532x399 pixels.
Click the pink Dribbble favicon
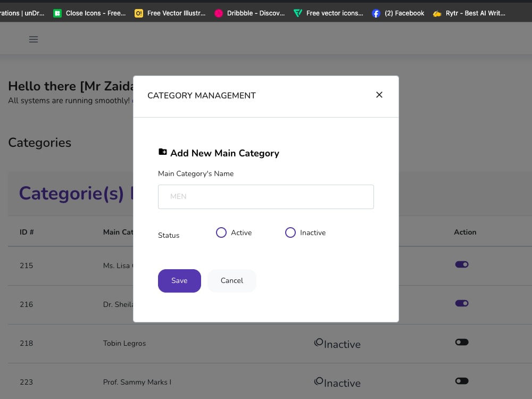pyautogui.click(x=219, y=13)
